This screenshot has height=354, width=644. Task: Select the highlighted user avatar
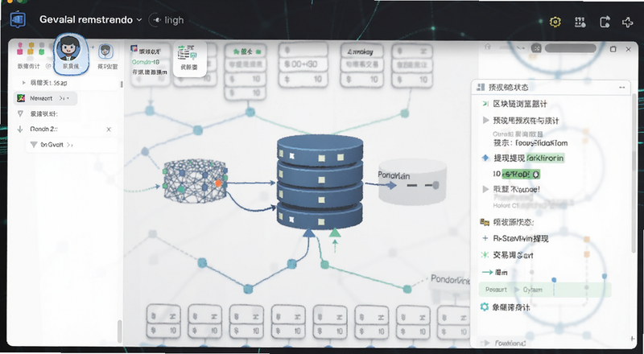point(70,53)
